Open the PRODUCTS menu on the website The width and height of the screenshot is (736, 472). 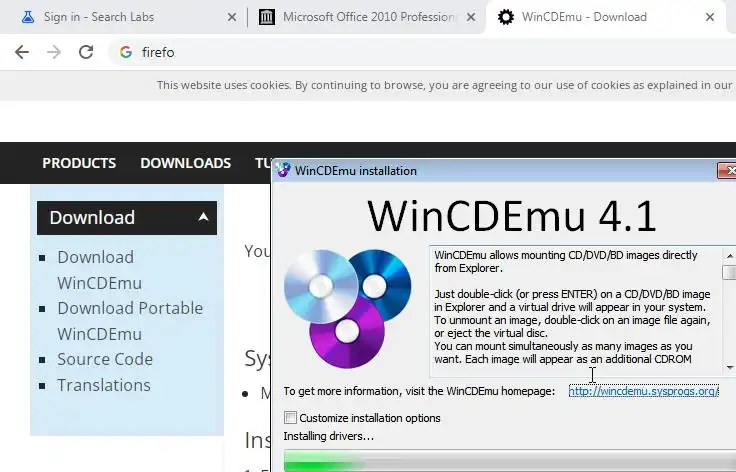click(x=79, y=163)
